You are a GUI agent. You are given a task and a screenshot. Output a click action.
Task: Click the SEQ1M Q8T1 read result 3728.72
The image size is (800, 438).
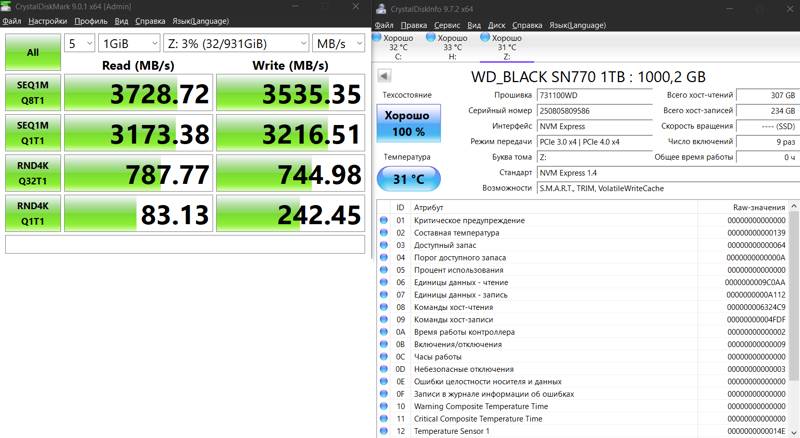(138, 92)
